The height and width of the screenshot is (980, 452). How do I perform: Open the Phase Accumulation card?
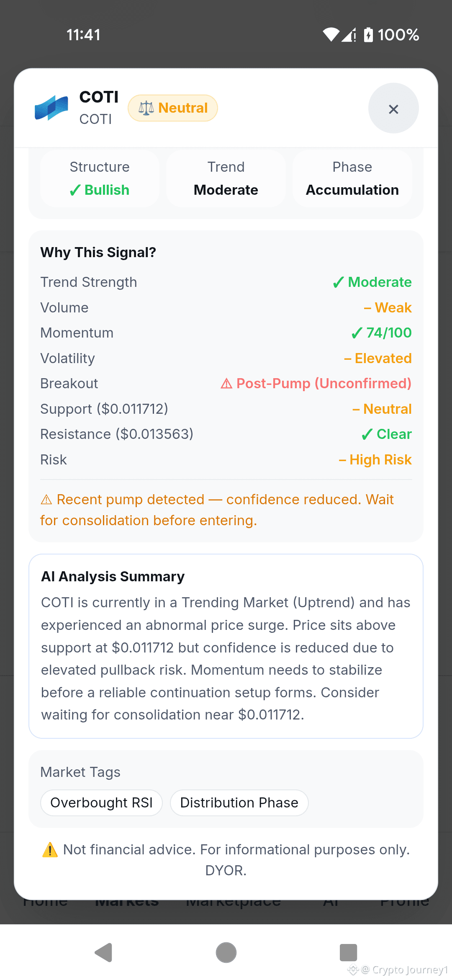[x=352, y=178]
